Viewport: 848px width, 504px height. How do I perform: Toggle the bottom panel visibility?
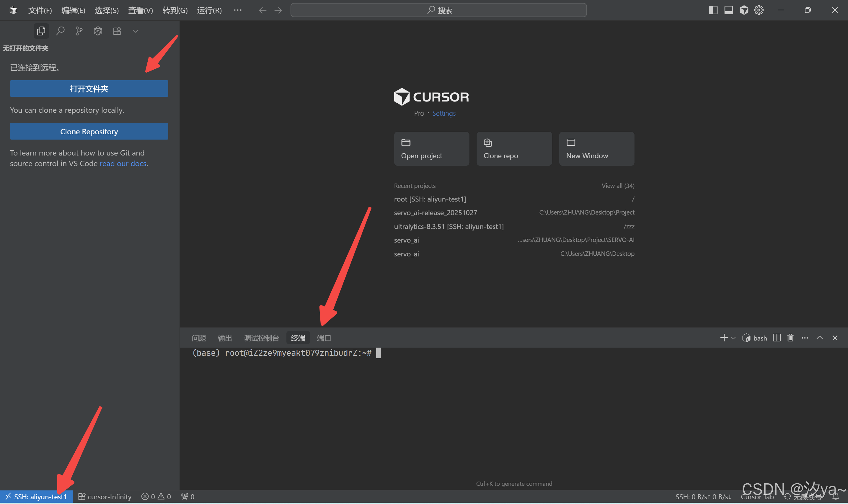click(x=728, y=10)
